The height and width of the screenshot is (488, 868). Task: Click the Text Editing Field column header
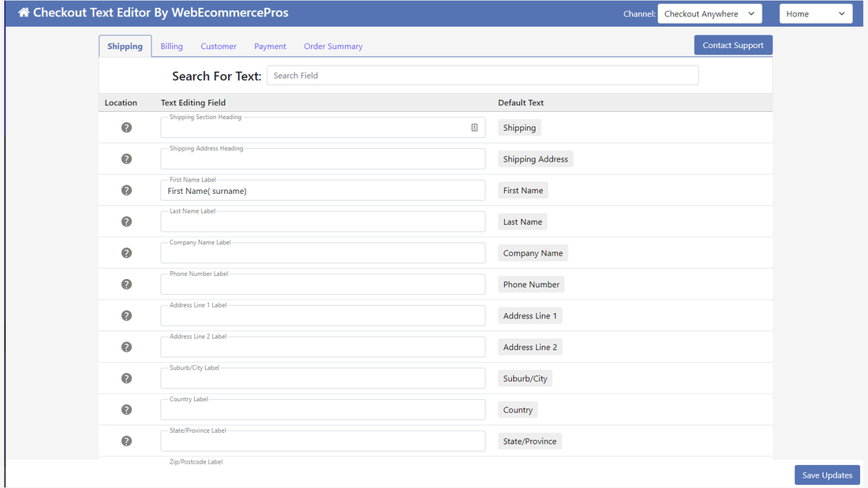(x=193, y=102)
